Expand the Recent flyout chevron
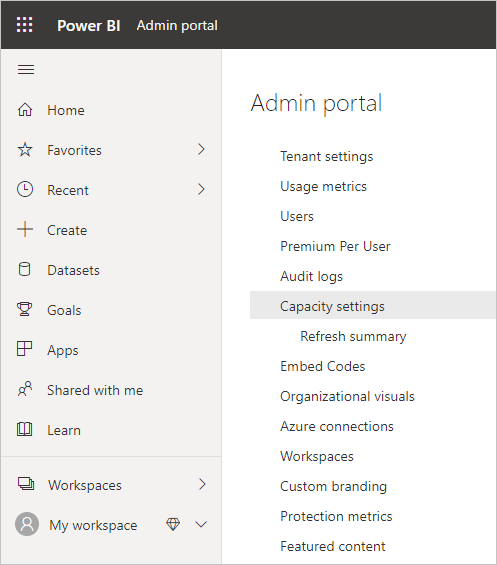This screenshot has width=497, height=565. pyautogui.click(x=201, y=190)
